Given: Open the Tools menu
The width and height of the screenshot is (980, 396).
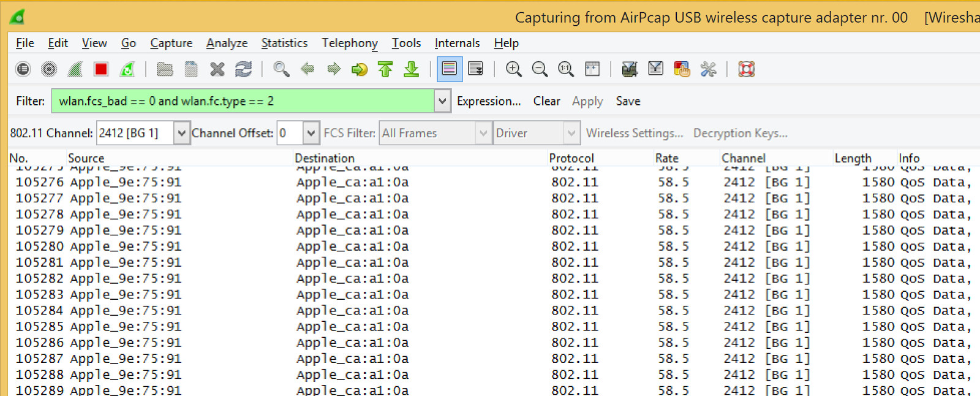Looking at the screenshot, I should coord(407,43).
